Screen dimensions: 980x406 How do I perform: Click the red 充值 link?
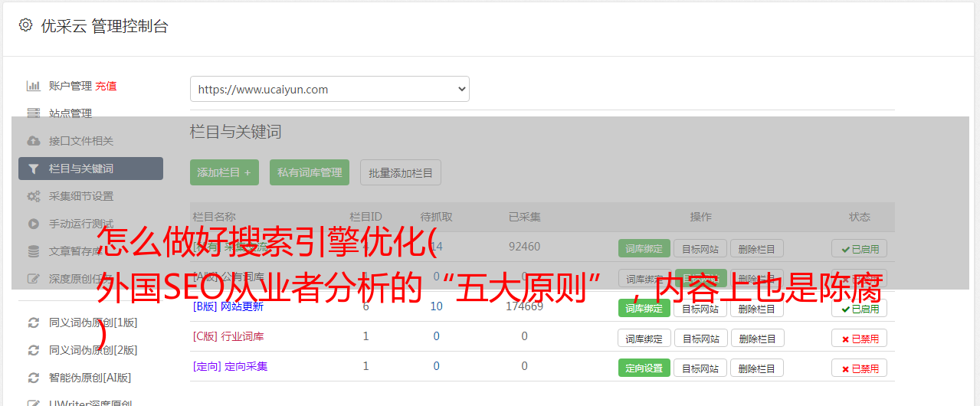click(107, 86)
